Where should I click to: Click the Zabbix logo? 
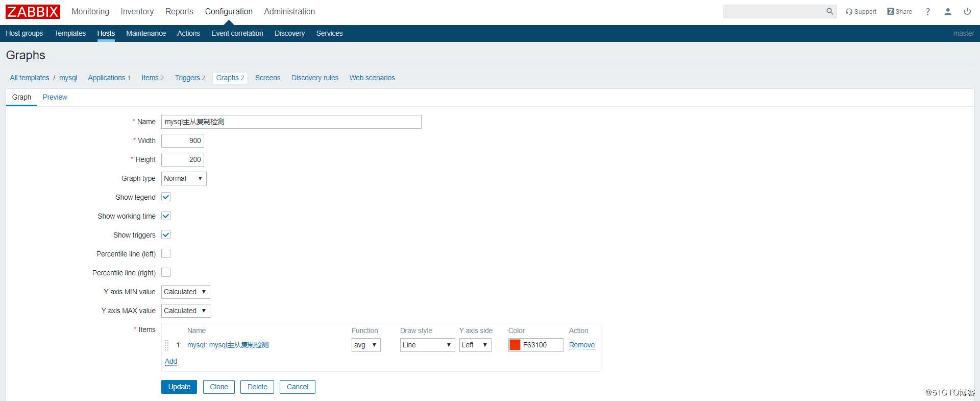coord(33,11)
